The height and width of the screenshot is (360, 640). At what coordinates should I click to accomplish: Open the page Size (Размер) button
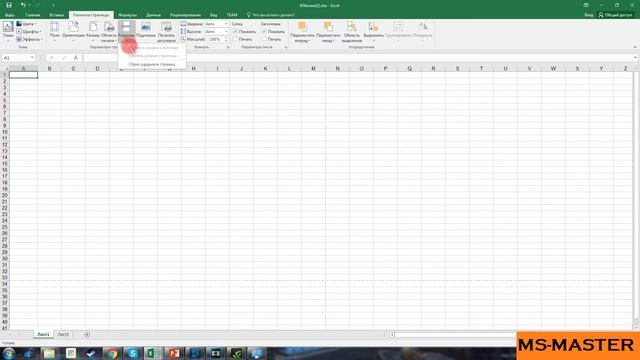pyautogui.click(x=93, y=31)
